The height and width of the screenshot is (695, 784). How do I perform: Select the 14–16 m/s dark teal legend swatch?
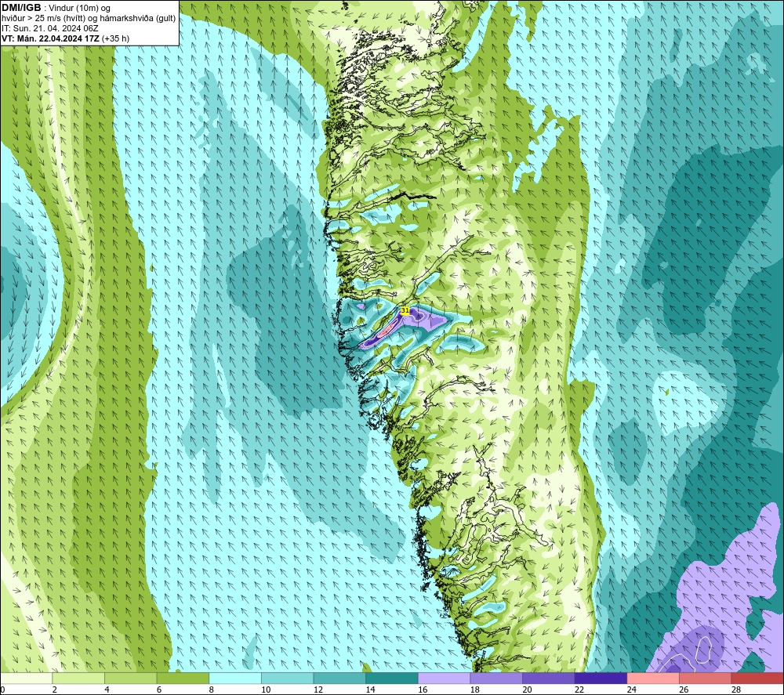point(392,678)
